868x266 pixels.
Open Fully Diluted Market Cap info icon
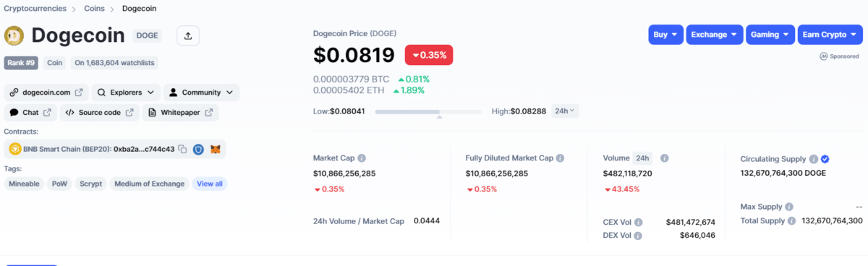click(x=561, y=158)
